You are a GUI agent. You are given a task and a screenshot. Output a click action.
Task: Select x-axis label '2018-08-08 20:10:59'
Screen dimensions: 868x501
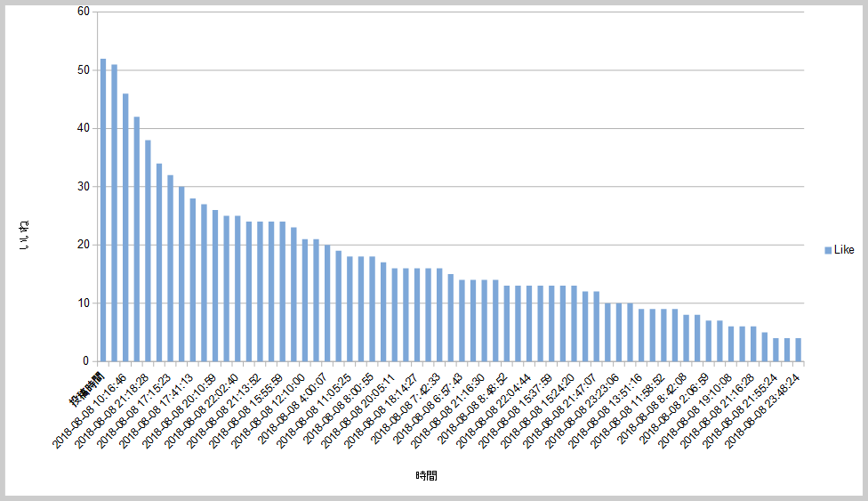pyautogui.click(x=179, y=410)
